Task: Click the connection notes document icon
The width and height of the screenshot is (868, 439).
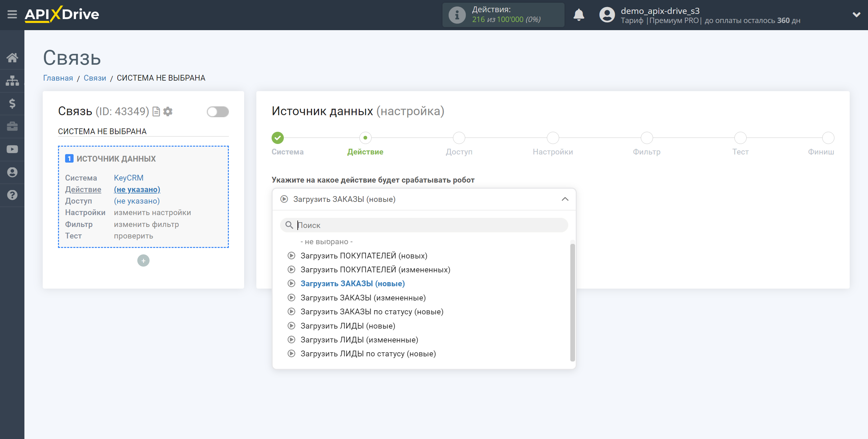Action: pos(156,111)
